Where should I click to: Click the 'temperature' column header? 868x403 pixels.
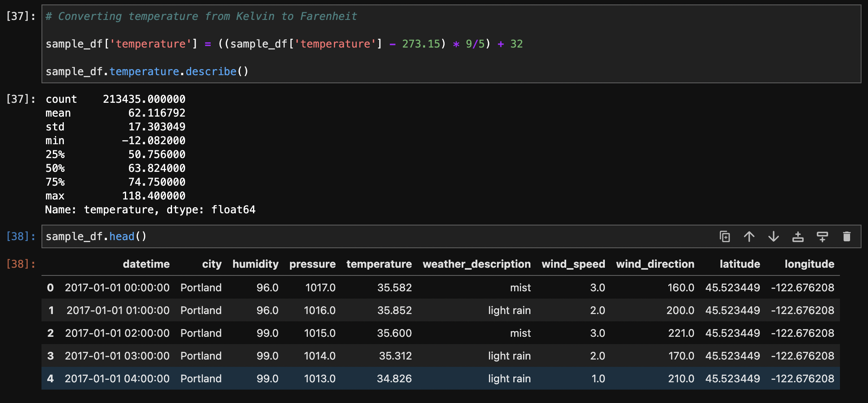[x=379, y=264]
